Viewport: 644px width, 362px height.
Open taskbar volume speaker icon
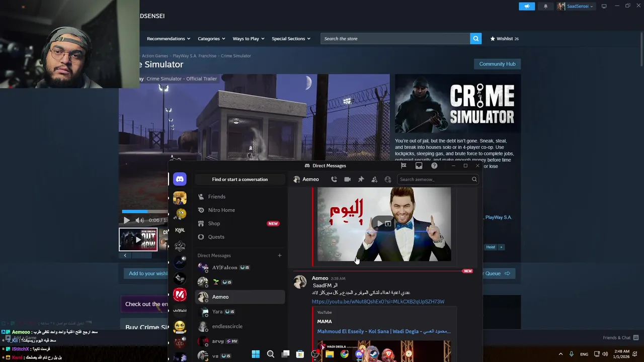point(605,354)
